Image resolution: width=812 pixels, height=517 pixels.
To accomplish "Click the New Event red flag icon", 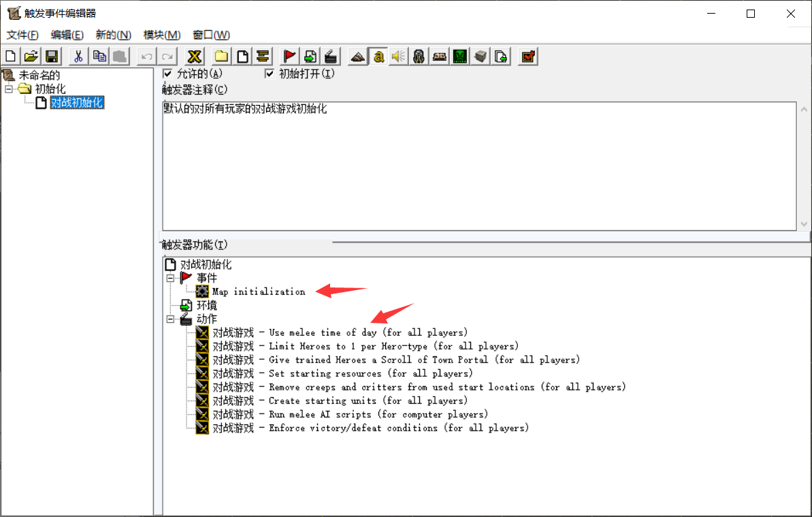I will point(290,57).
